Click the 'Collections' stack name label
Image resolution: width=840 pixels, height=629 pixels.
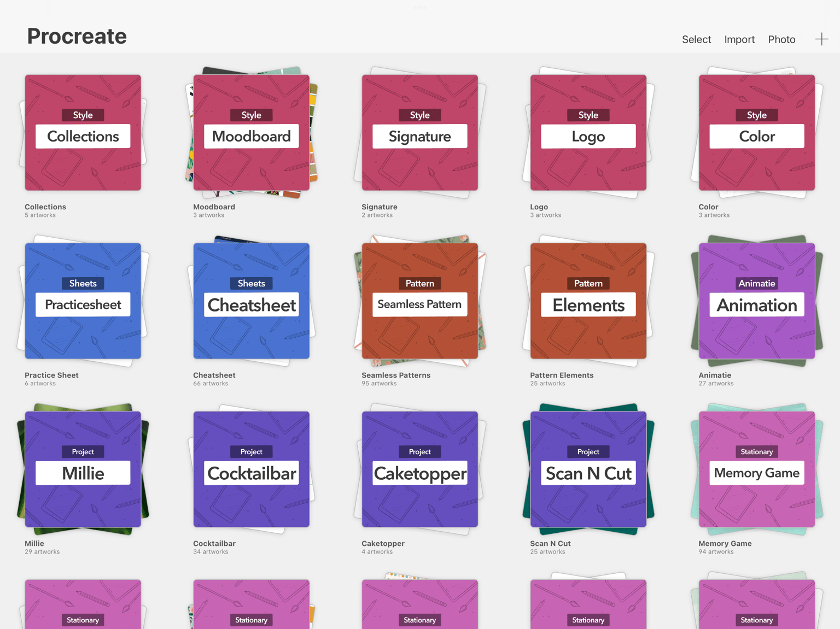[45, 207]
